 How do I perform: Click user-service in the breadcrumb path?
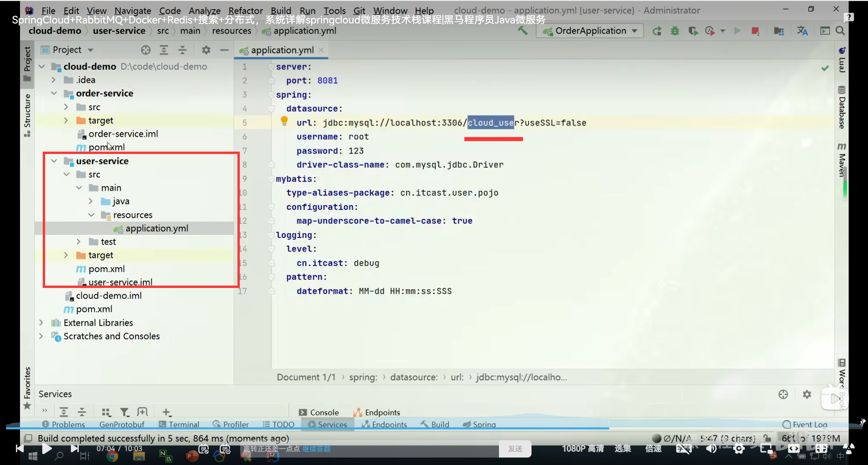(x=119, y=31)
